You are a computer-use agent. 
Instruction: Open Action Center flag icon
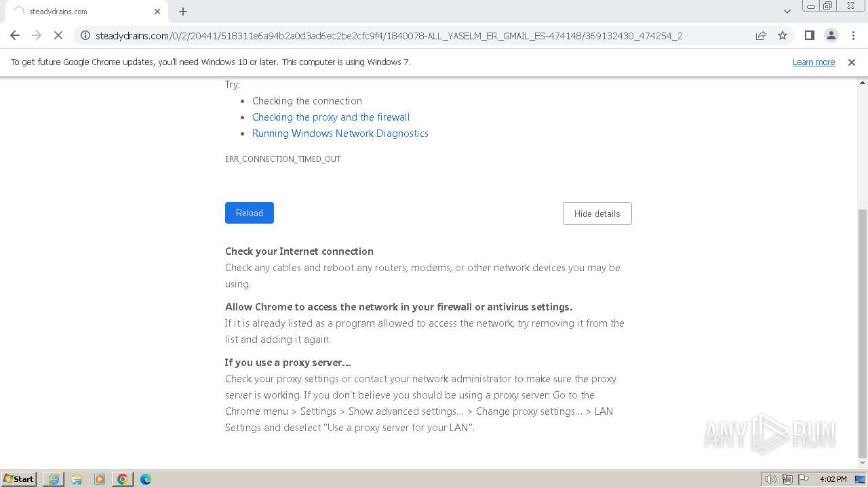pos(804,479)
